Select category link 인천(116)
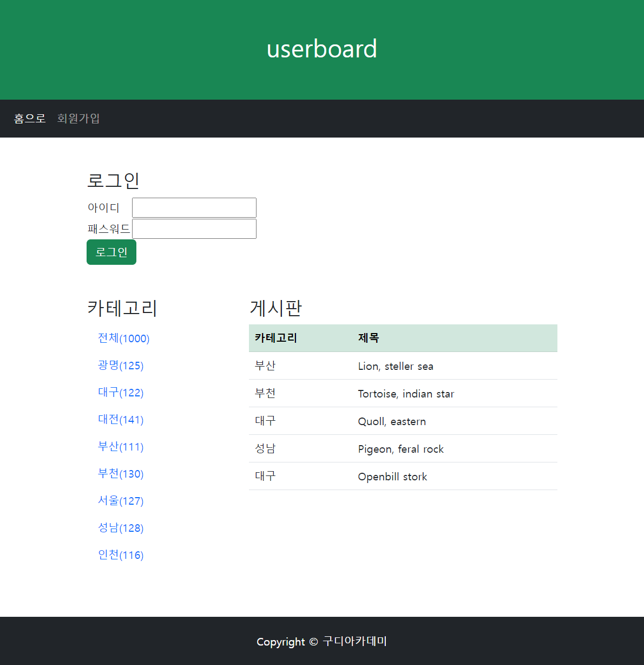Screen dimensions: 644x665 tap(121, 555)
